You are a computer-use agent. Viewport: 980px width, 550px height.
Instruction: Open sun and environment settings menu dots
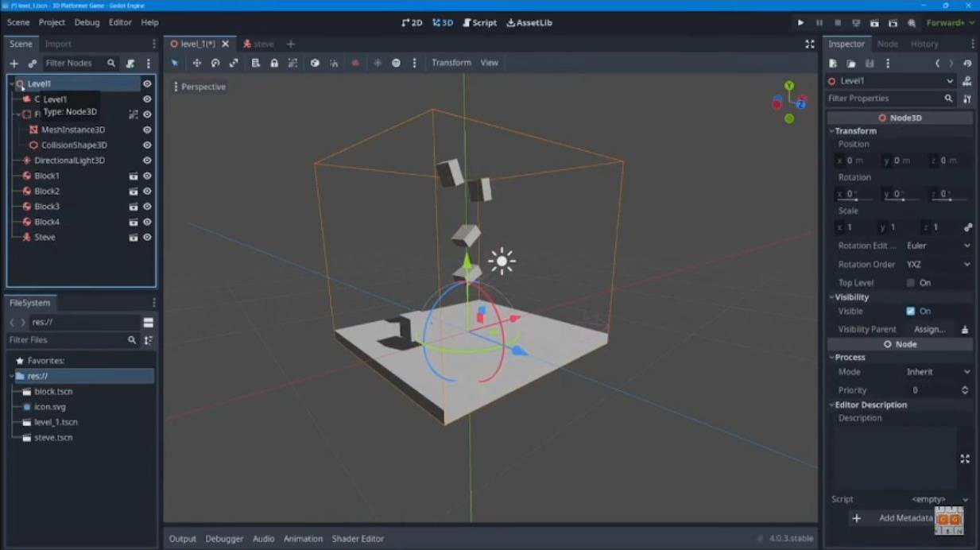tap(414, 63)
